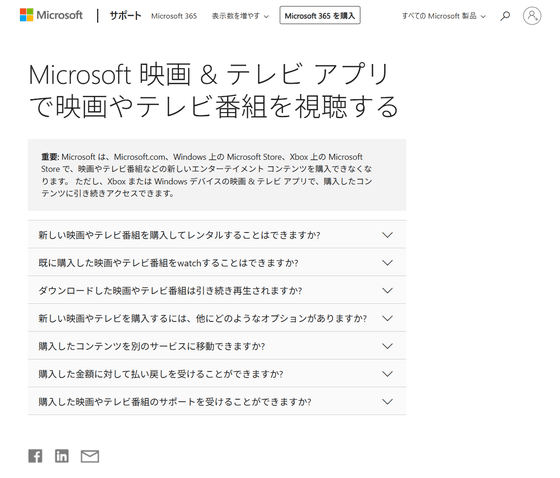Expand 別のサービスに移動できますか question
This screenshot has width=560, height=478.
pyautogui.click(x=217, y=346)
